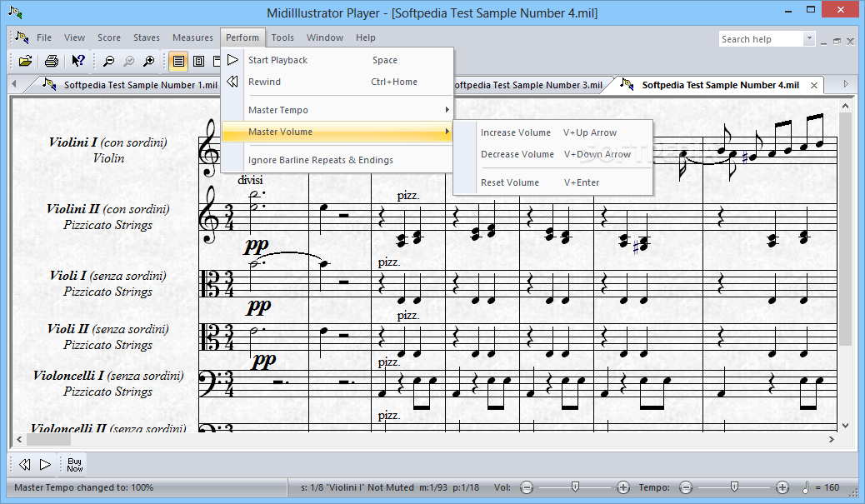Open the Score menu
Screen dimensions: 865x504
pyautogui.click(x=109, y=37)
